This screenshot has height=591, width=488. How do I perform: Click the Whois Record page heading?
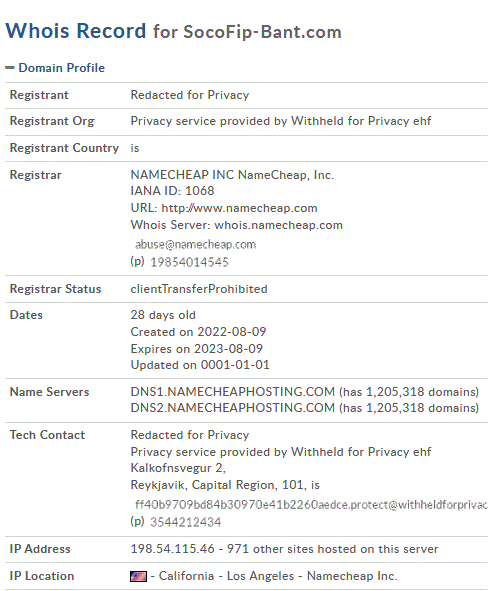pos(76,31)
